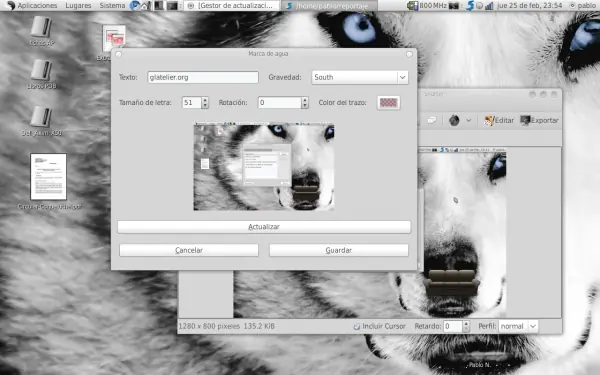Select the third drive icon on the desktop
Image resolution: width=600 pixels, height=375 pixels.
pyautogui.click(x=42, y=121)
